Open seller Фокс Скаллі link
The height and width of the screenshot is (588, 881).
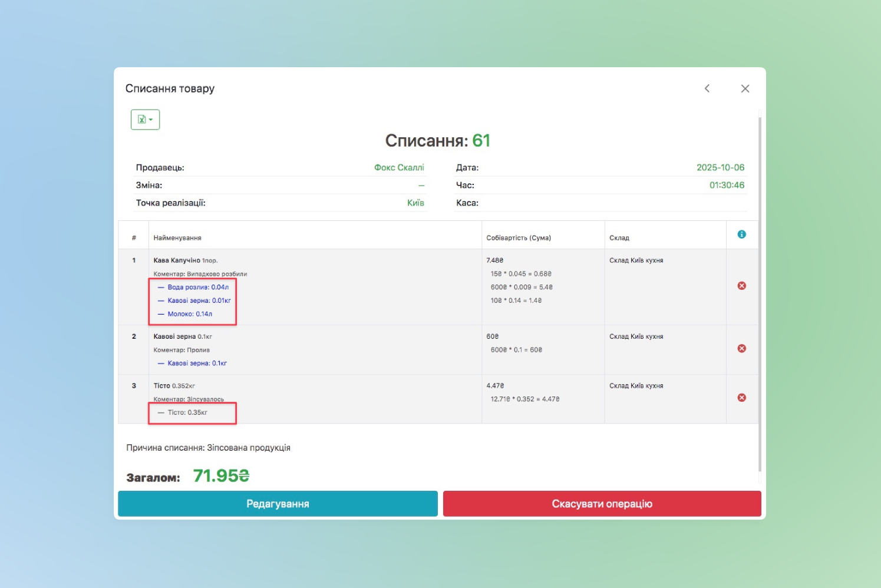[x=399, y=168]
